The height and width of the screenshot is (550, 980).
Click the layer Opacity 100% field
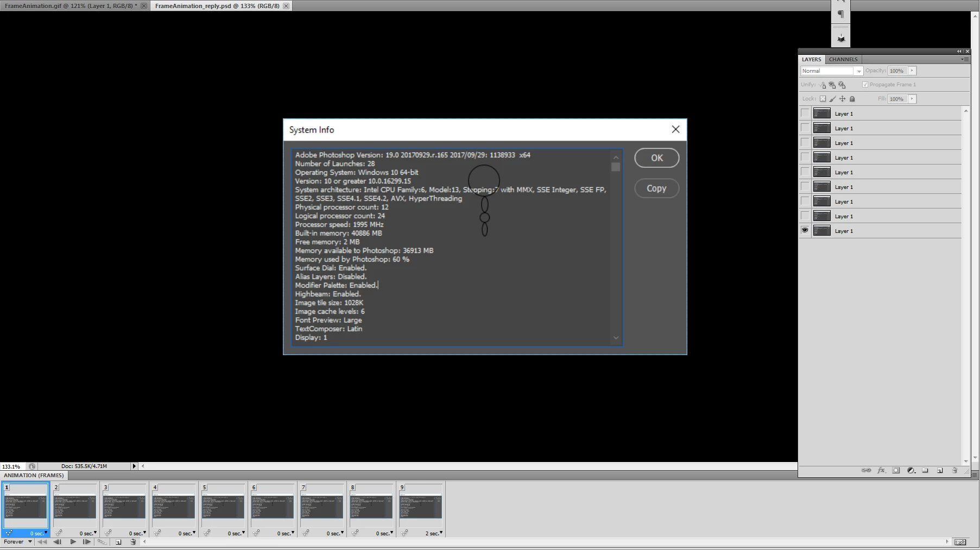pos(897,71)
